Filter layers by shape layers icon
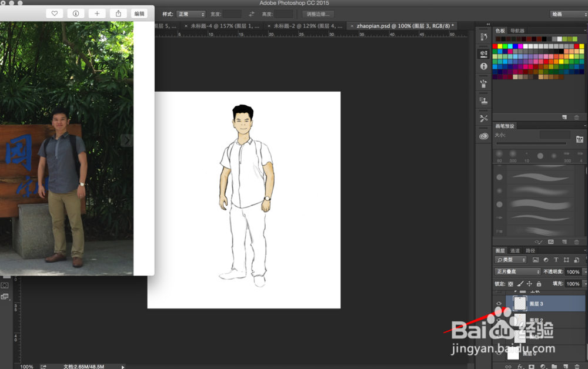This screenshot has height=369, width=588. [x=566, y=260]
